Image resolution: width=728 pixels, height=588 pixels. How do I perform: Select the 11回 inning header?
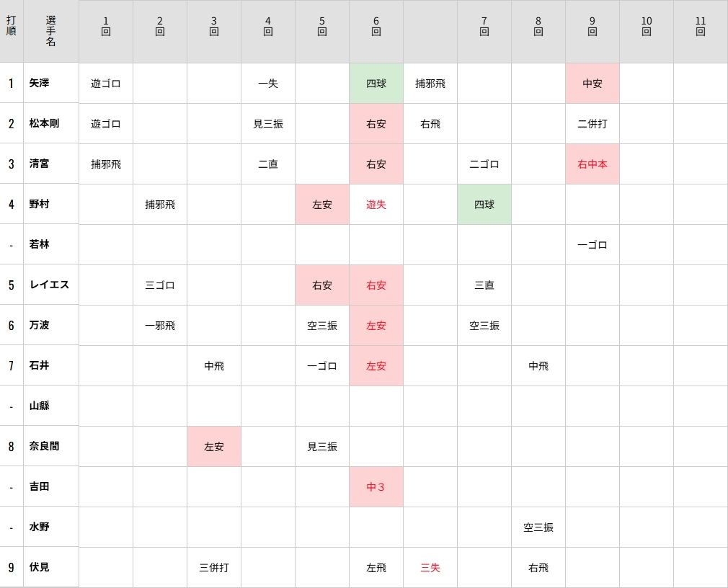pyautogui.click(x=700, y=26)
